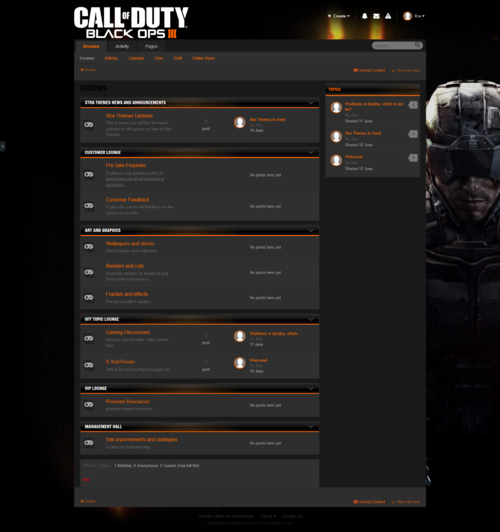Click poster avatar in A Test Forum row
Viewport: 500px width, 532px height.
240,363
